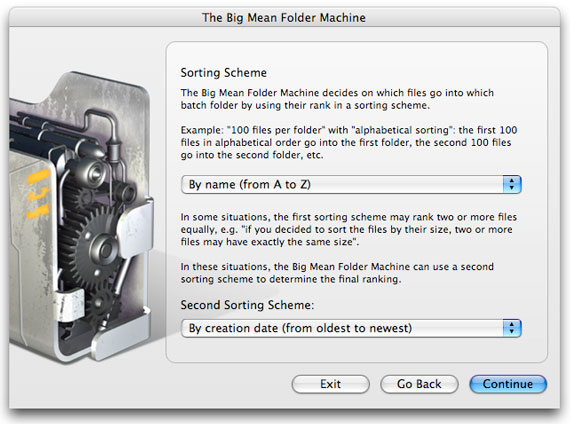The width and height of the screenshot is (570, 424).
Task: Open the "By name (from A to Z)" dropdown
Action: tap(351, 184)
